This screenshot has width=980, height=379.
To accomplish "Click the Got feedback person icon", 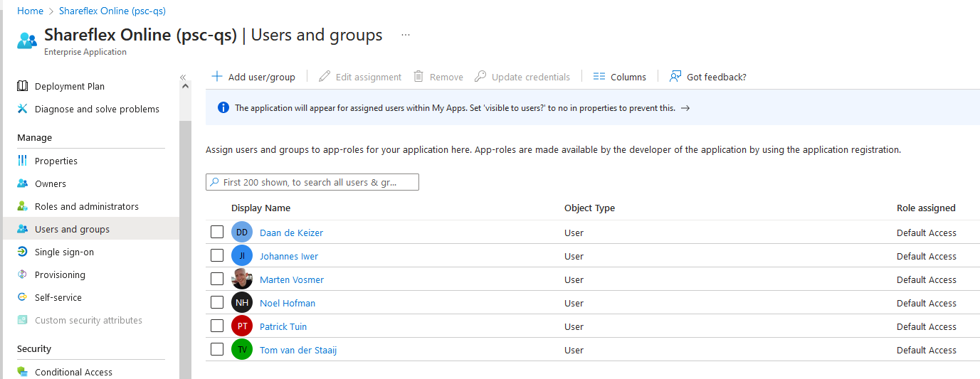I will point(675,76).
